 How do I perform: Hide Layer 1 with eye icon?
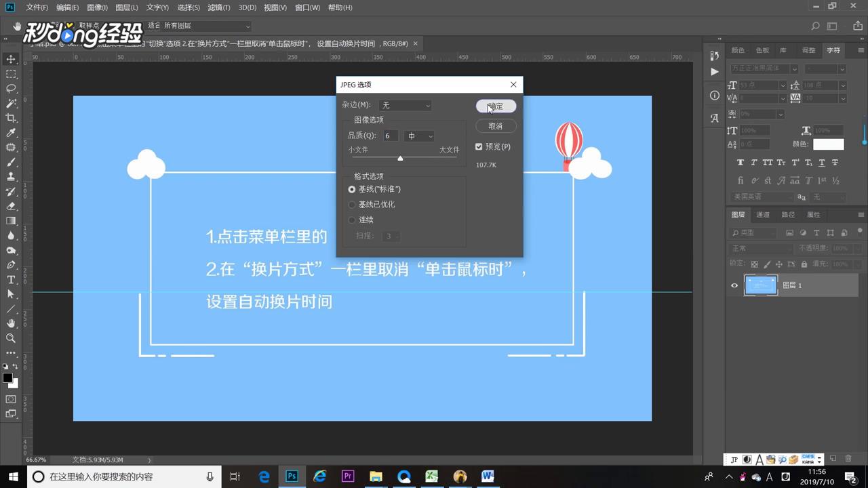click(734, 285)
